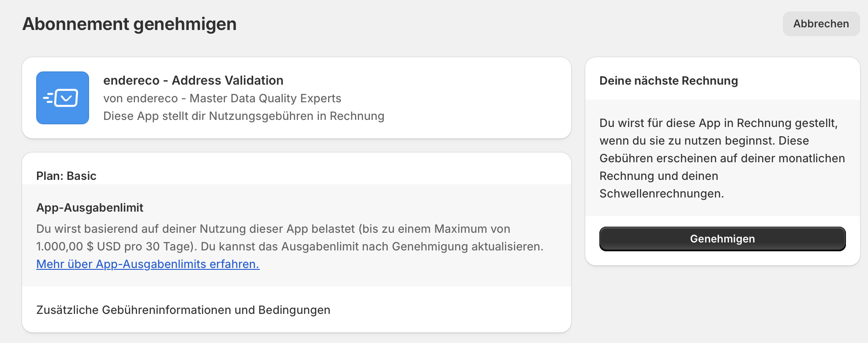Click the 'Rechnung und deinen' text line

[x=659, y=176]
